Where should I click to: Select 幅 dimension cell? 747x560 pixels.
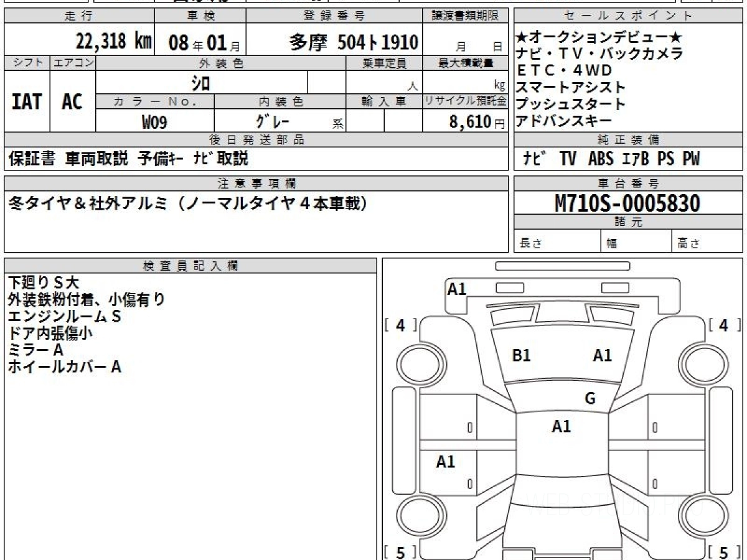coord(637,241)
